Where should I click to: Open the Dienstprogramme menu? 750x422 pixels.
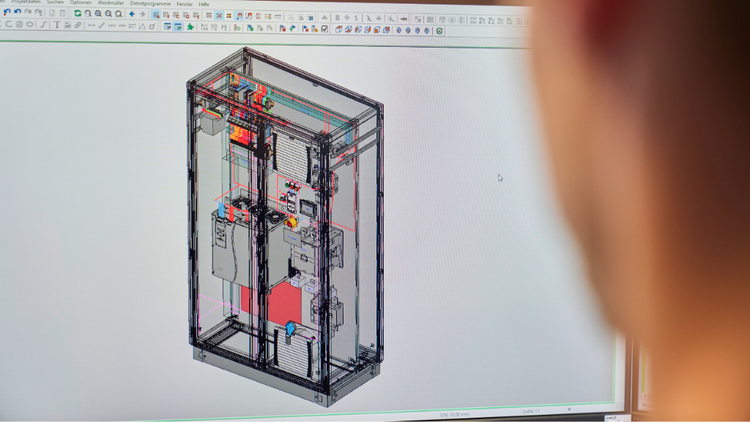[x=150, y=3]
